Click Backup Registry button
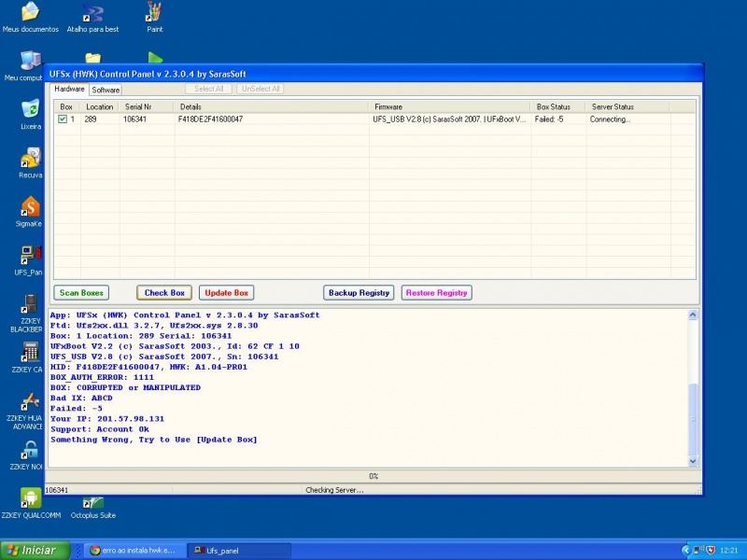This screenshot has height=560, width=747. click(359, 293)
